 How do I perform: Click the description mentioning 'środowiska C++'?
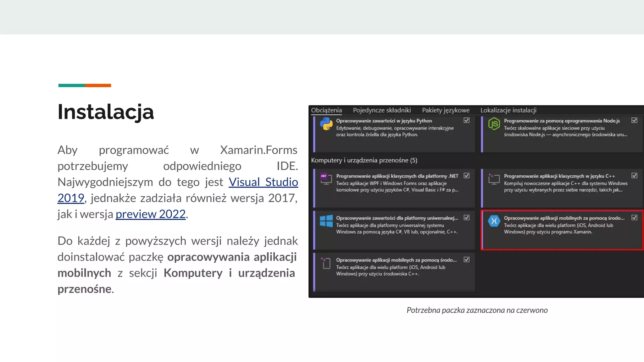click(x=391, y=271)
